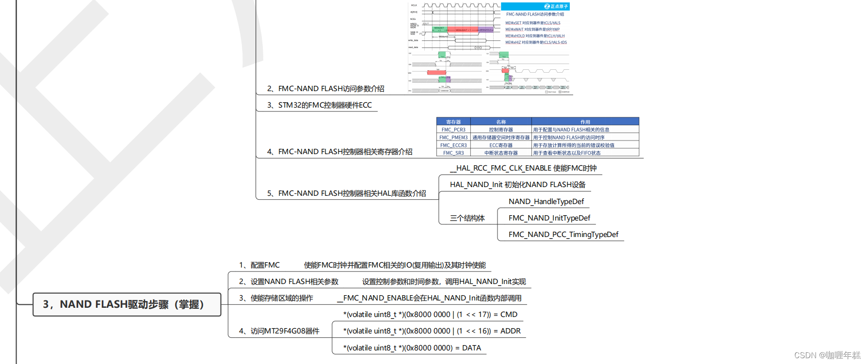Click the '寄存器' table header

453,122
